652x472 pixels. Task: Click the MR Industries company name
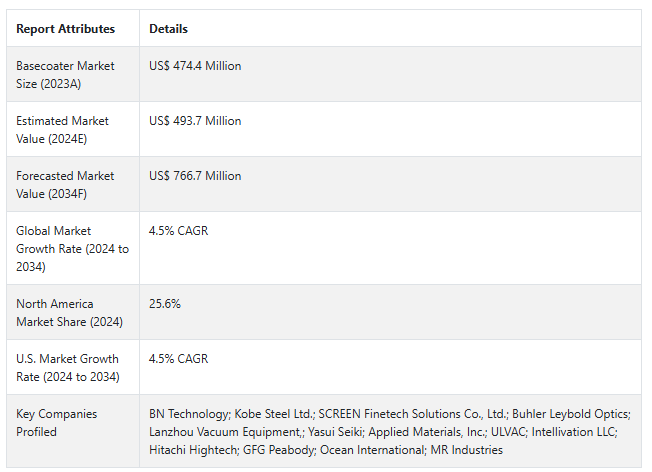tap(467, 450)
